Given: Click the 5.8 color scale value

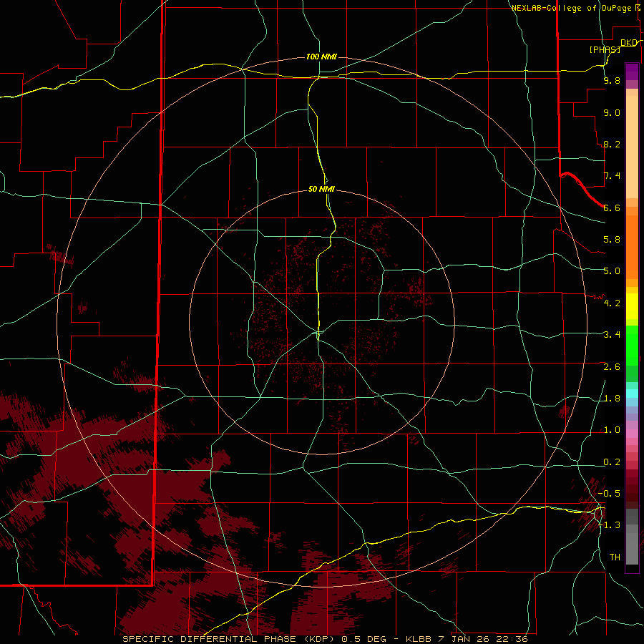Looking at the screenshot, I should click(612, 240).
